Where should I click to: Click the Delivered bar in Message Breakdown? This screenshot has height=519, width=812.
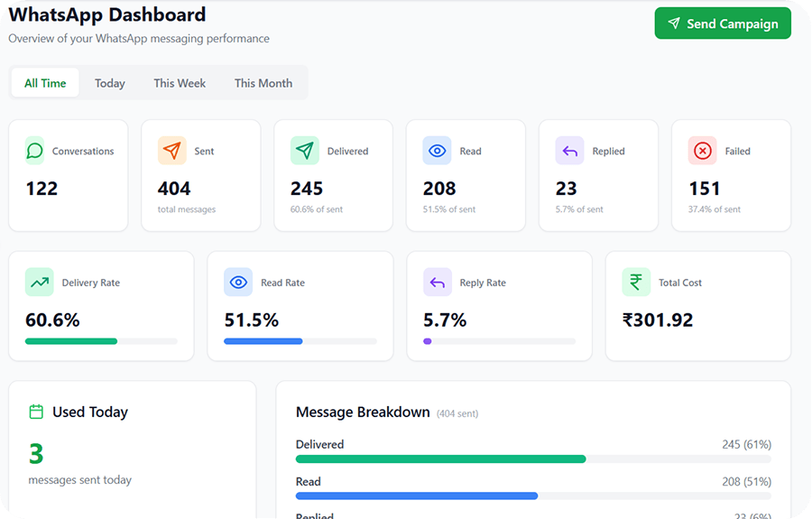click(x=533, y=459)
